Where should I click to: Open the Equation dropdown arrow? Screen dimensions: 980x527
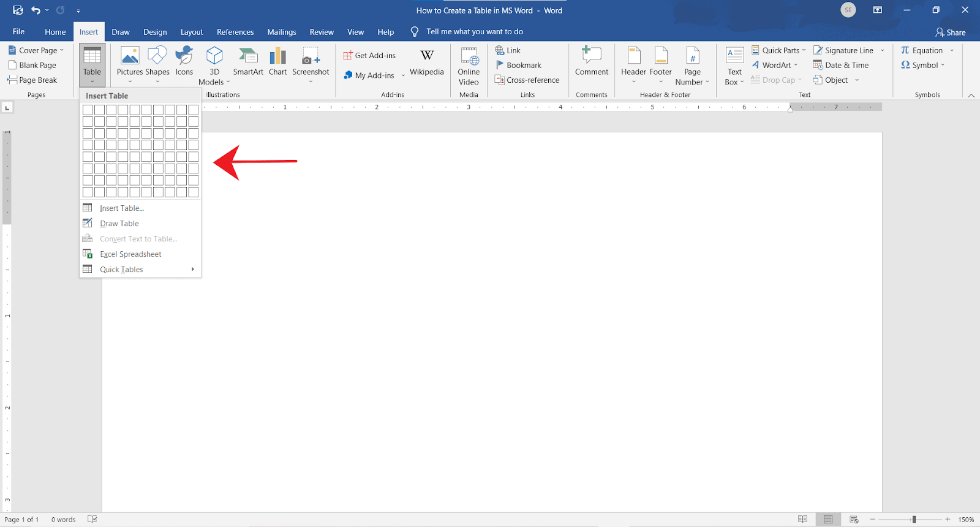point(952,50)
